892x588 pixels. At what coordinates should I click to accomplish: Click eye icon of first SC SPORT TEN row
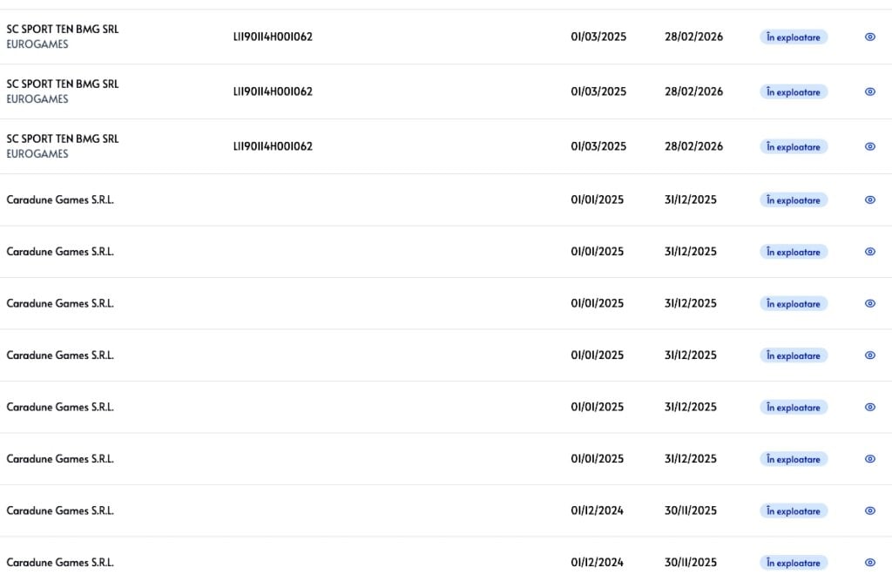[x=869, y=37]
